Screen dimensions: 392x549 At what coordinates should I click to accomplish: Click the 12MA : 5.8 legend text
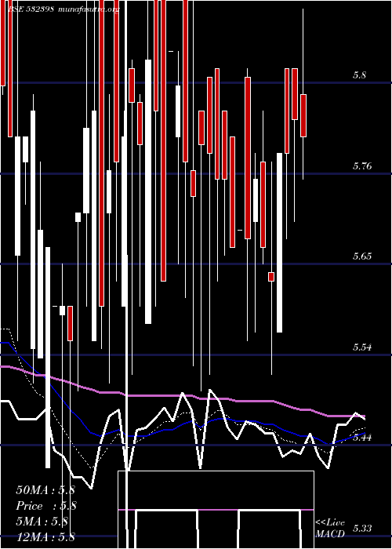pos(45,536)
